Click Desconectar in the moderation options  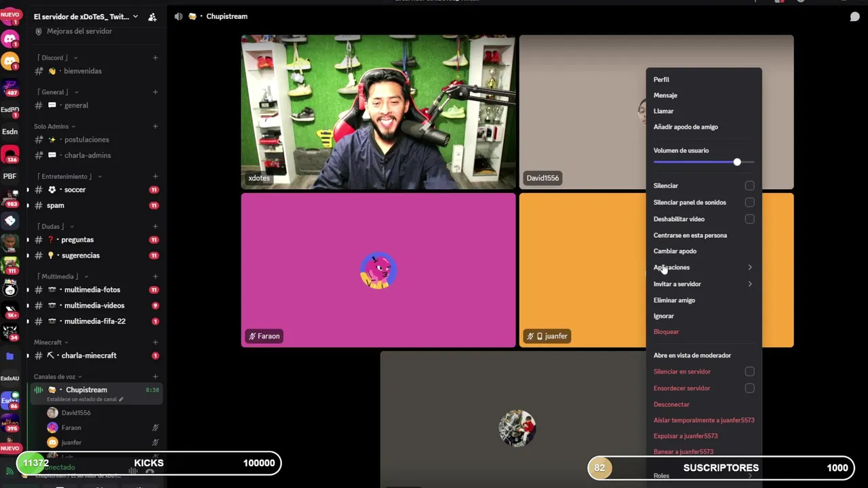pyautogui.click(x=671, y=404)
